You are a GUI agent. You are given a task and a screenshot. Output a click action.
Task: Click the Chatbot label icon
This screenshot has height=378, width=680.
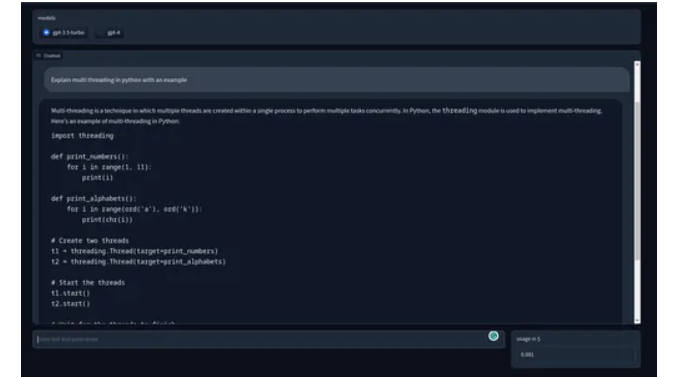click(x=39, y=55)
